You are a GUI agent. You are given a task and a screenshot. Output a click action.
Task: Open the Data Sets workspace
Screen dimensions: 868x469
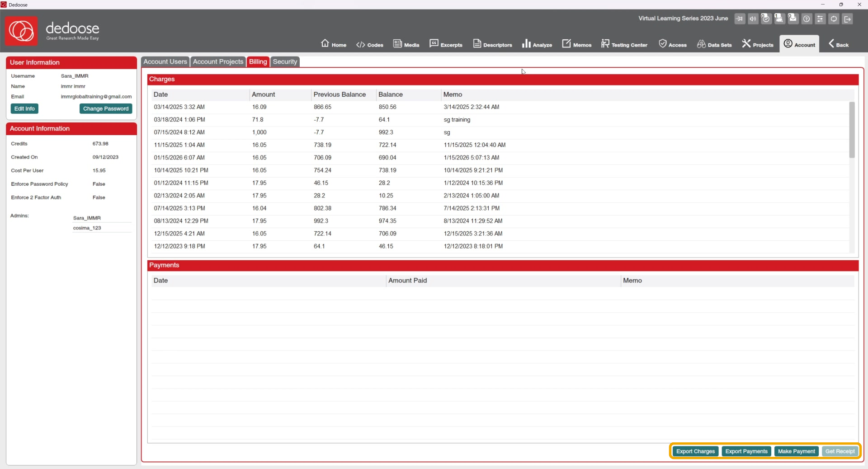pos(714,44)
